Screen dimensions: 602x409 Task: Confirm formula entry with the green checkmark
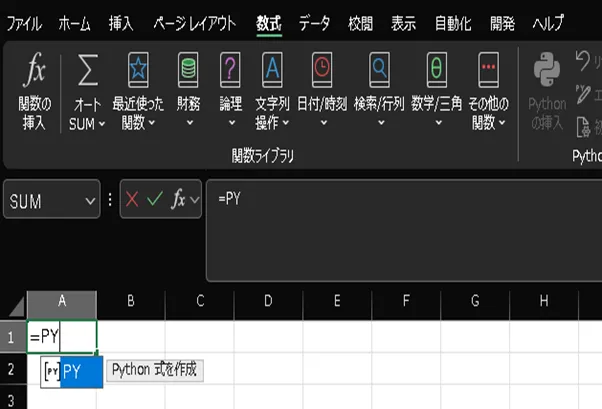coord(155,200)
